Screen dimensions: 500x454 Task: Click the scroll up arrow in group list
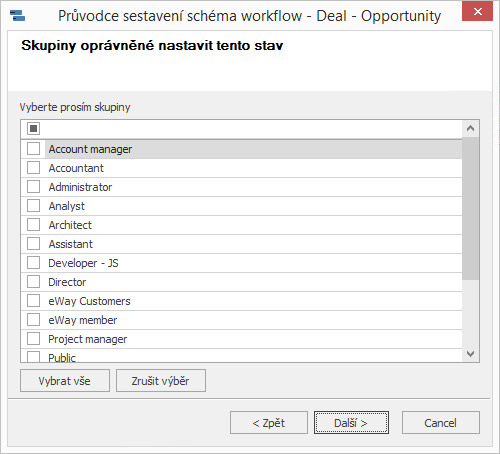[x=470, y=128]
